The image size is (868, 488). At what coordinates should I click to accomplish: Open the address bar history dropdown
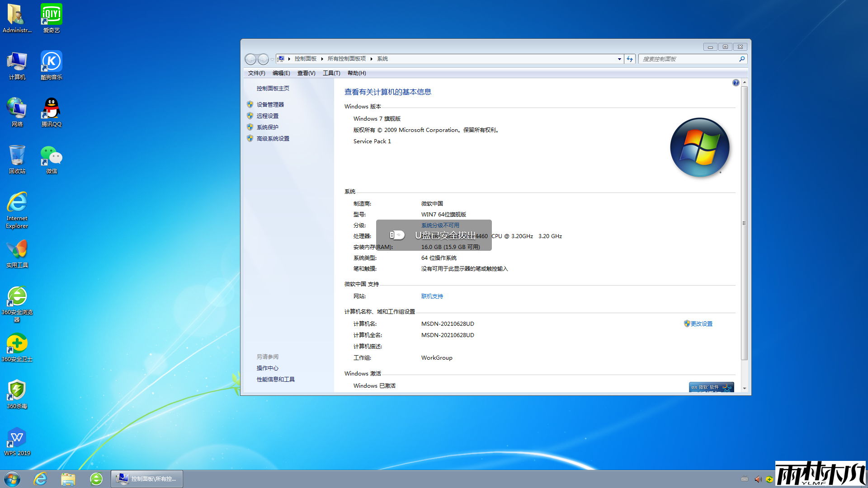click(619, 59)
